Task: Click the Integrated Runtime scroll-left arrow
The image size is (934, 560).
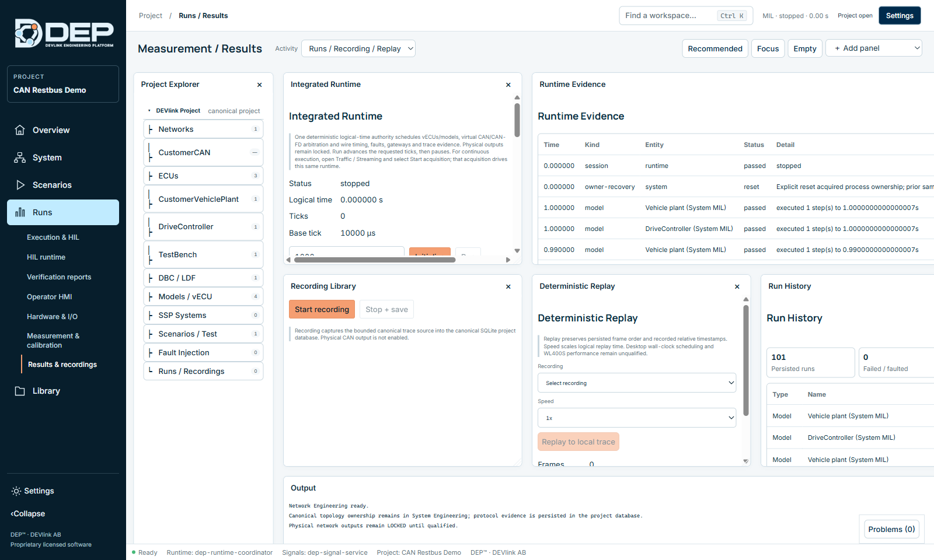Action: click(289, 260)
